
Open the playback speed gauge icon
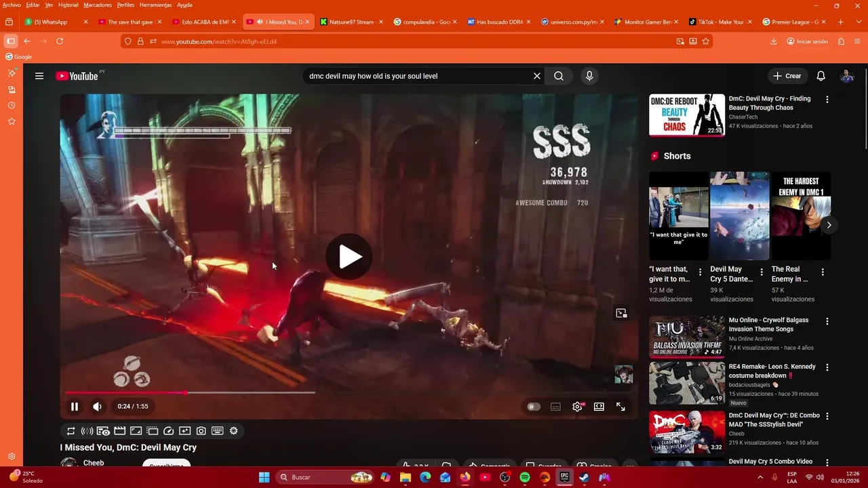(169, 431)
